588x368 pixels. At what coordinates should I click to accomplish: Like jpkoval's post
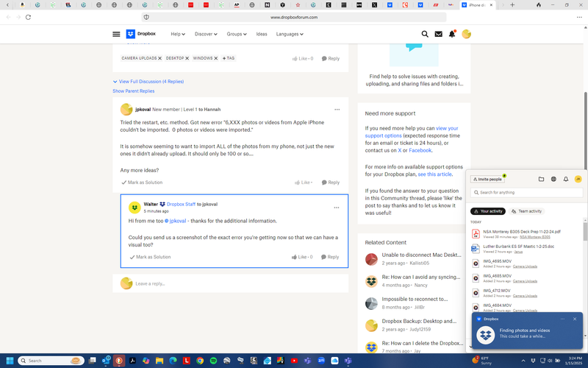(x=304, y=183)
